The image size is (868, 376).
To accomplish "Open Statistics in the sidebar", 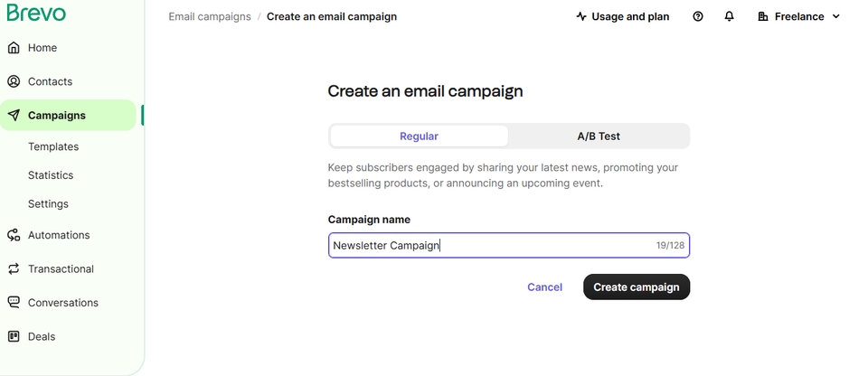I will (51, 175).
